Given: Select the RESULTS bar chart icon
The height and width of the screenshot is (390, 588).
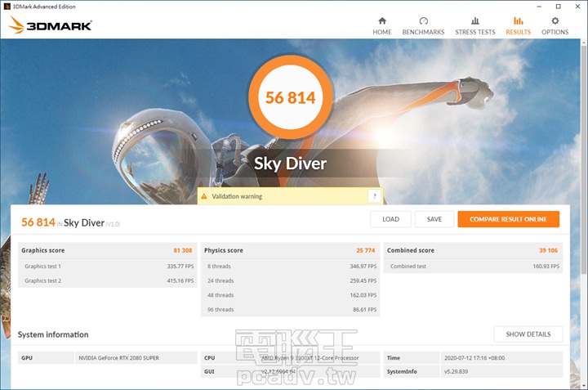Looking at the screenshot, I should (x=518, y=21).
